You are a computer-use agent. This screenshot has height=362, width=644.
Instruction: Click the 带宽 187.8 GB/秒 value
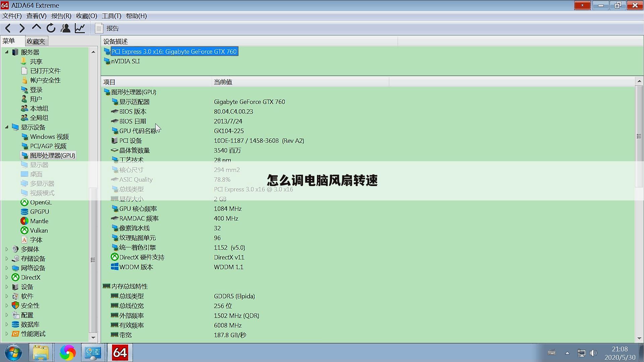click(x=230, y=335)
